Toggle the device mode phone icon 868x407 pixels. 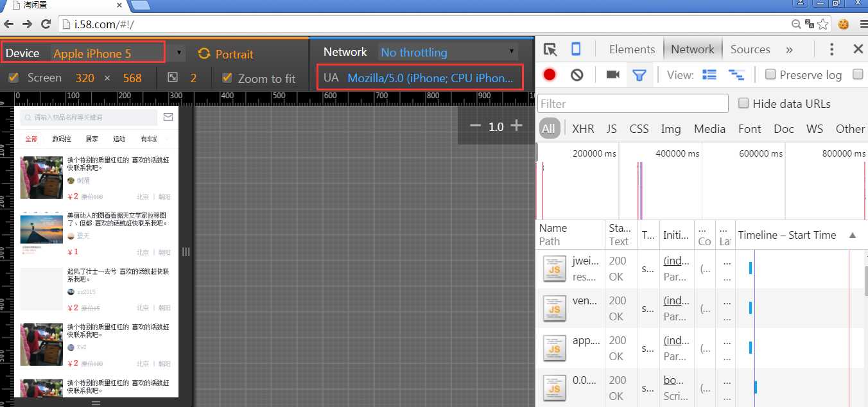[576, 49]
